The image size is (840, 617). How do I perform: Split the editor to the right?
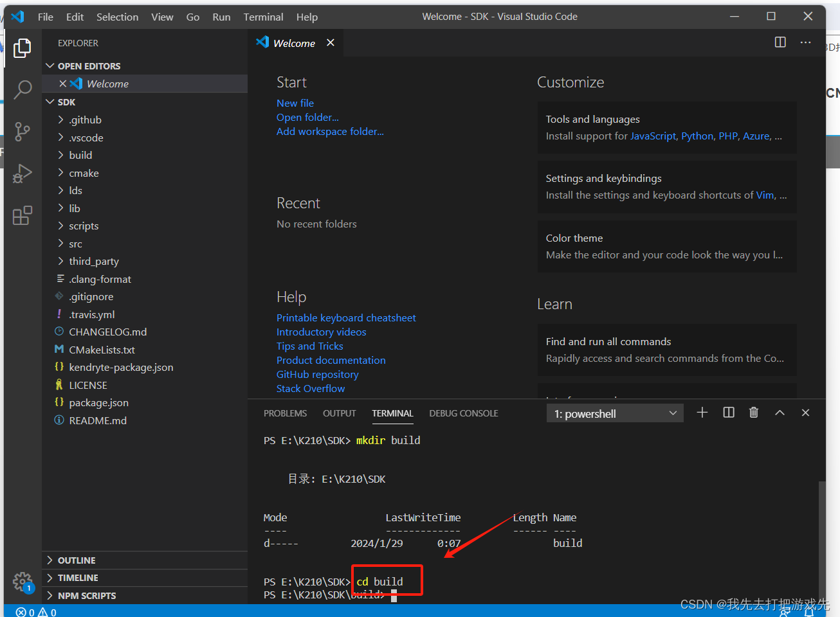click(x=780, y=42)
